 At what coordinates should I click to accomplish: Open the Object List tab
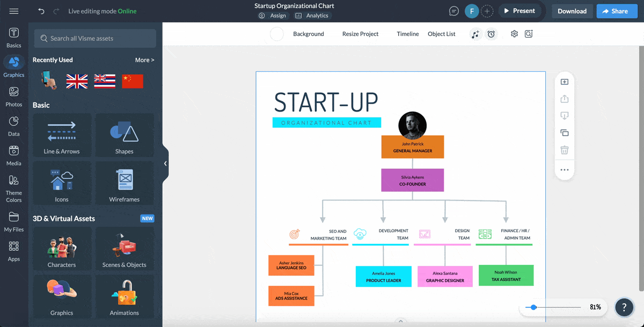click(441, 34)
